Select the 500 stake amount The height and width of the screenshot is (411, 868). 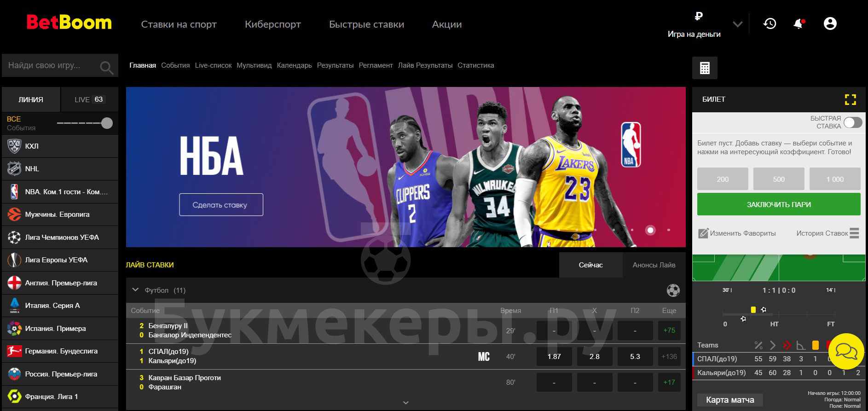coord(779,179)
